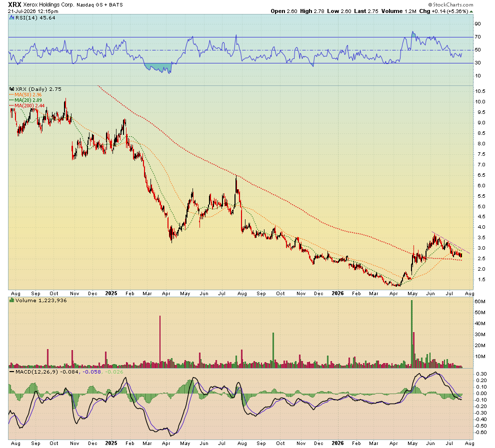Click the 2025 year label under price chart
The width and height of the screenshot is (495, 448).
(x=111, y=294)
